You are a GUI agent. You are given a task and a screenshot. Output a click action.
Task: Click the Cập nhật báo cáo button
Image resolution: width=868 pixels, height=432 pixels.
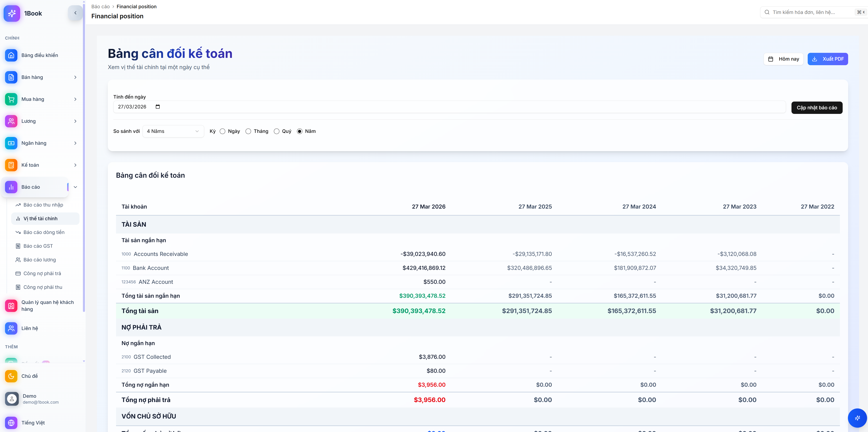click(817, 107)
